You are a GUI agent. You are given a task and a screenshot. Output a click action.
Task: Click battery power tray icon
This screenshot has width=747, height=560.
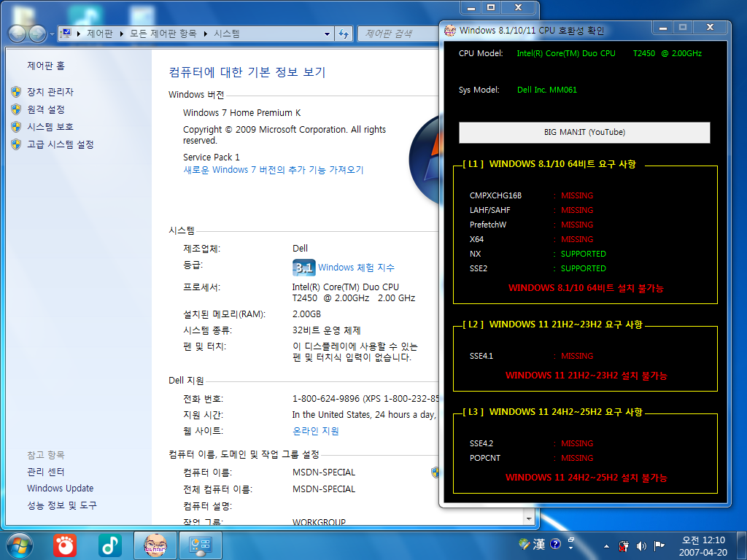(624, 545)
